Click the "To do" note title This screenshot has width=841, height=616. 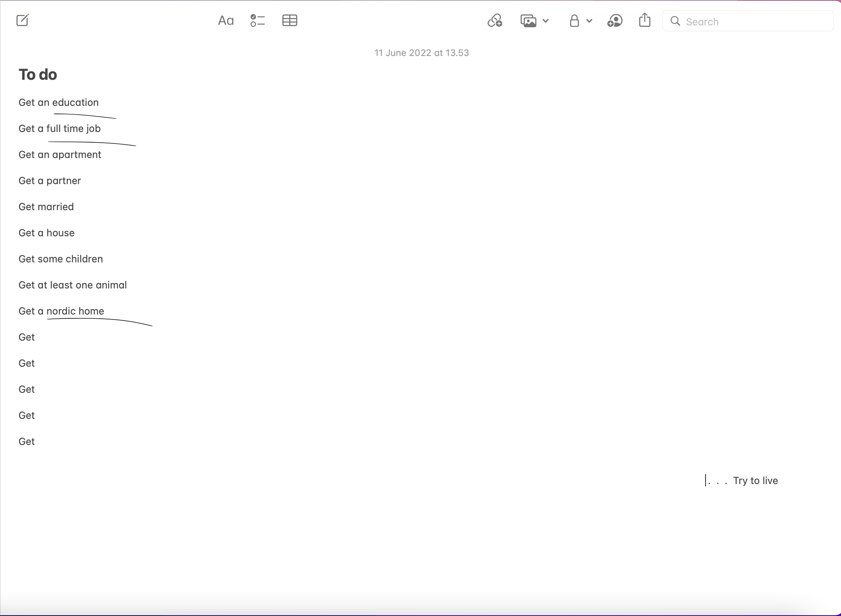38,74
